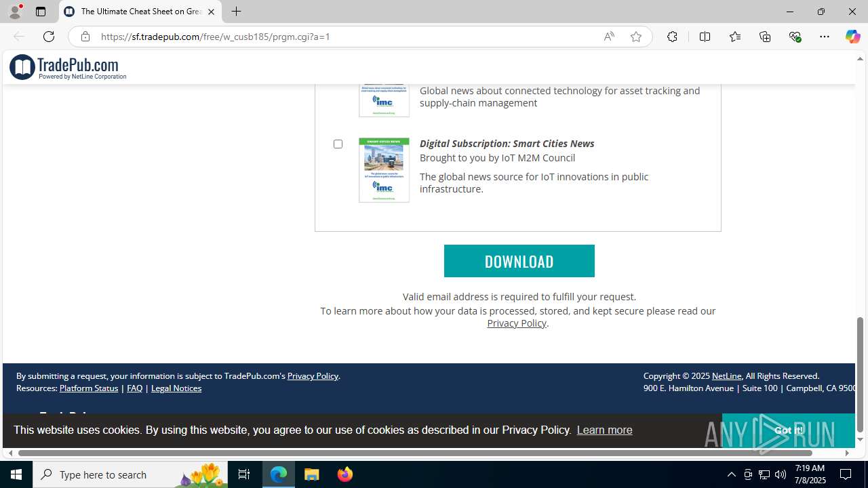Dismiss the cookie banner with Got it
Image resolution: width=868 pixels, height=488 pixels.
(x=788, y=430)
